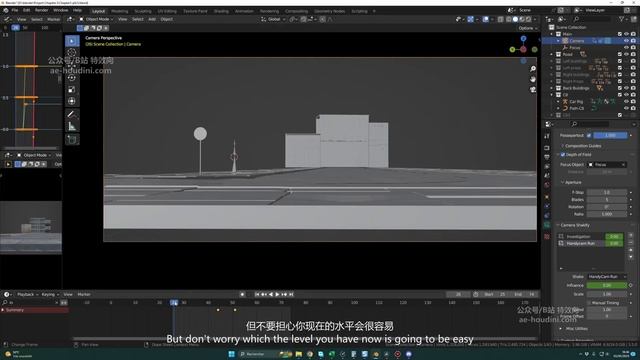Screen dimensions: 640x360
Task: Select the Add Cube tool
Action: coord(72,140)
